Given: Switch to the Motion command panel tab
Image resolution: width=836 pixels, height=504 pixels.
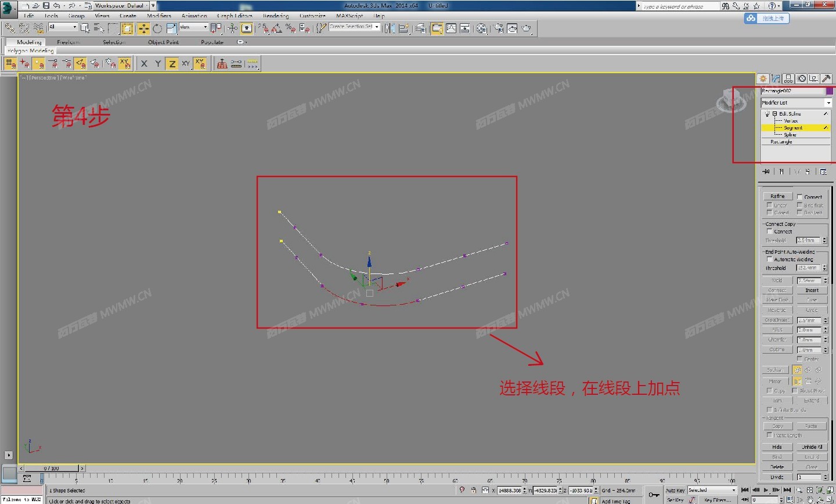Looking at the screenshot, I should [801, 78].
